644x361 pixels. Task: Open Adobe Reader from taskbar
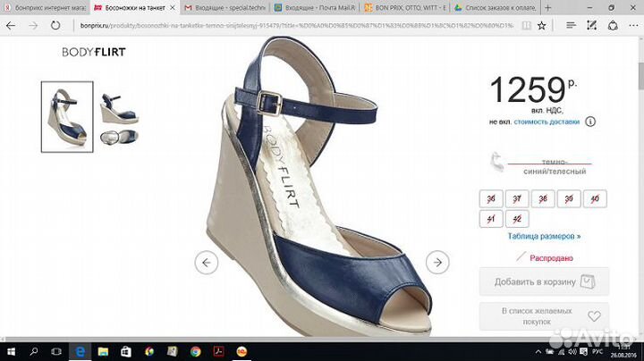tap(218, 351)
